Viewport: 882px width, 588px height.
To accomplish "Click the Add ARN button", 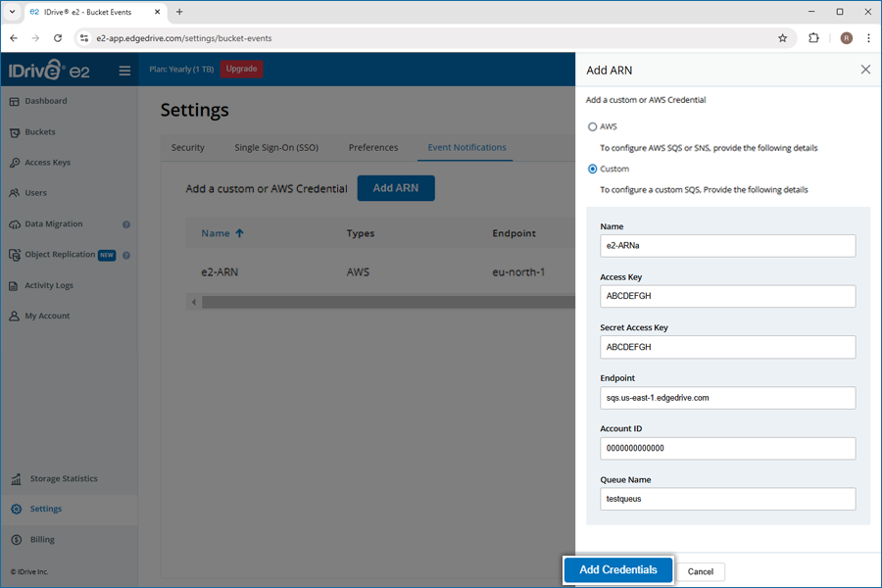I will point(396,188).
